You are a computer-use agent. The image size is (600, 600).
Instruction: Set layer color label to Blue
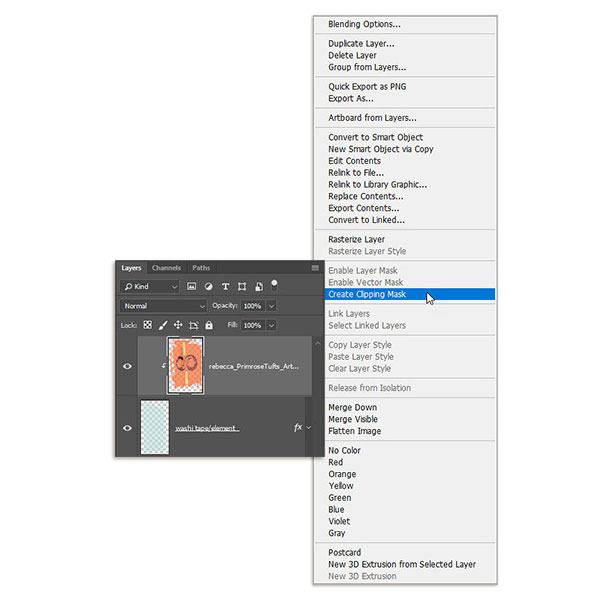pyautogui.click(x=405, y=510)
